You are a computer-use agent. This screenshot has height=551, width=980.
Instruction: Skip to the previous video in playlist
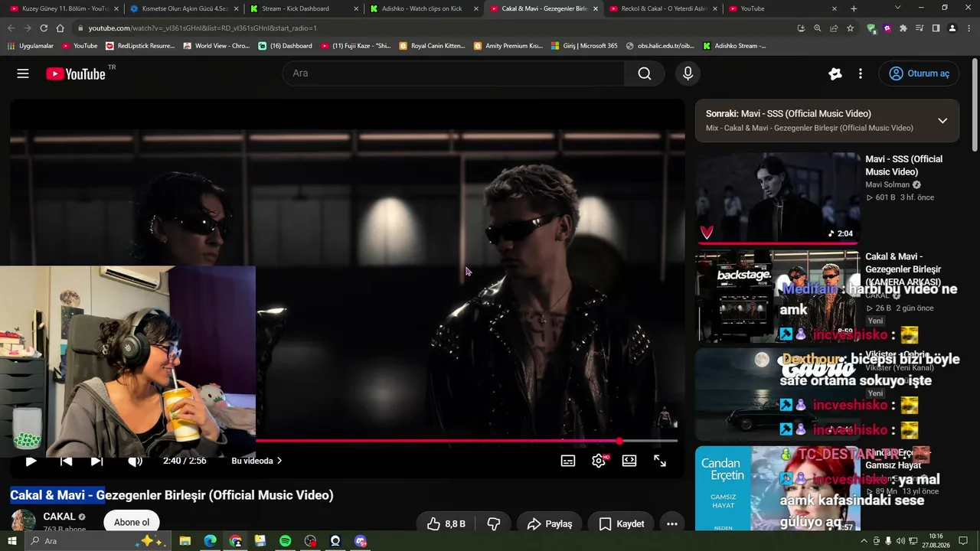coord(67,461)
